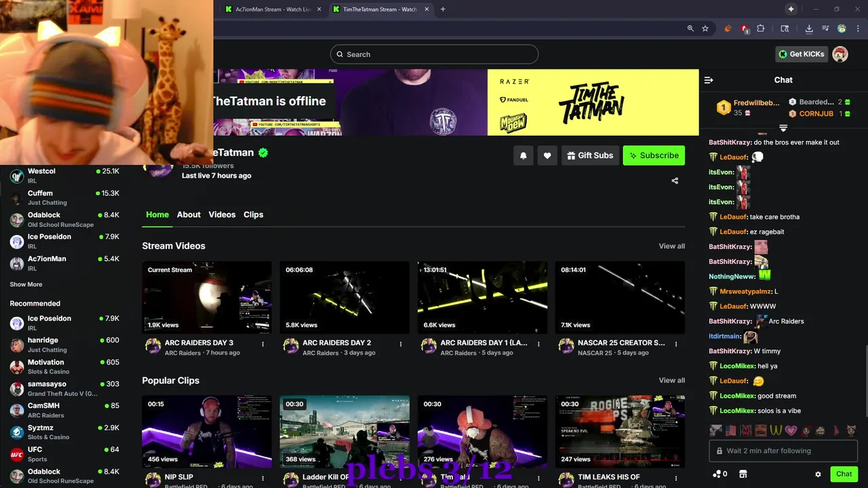The height and width of the screenshot is (488, 868).
Task: Open chat settings gear icon
Action: [x=818, y=474]
